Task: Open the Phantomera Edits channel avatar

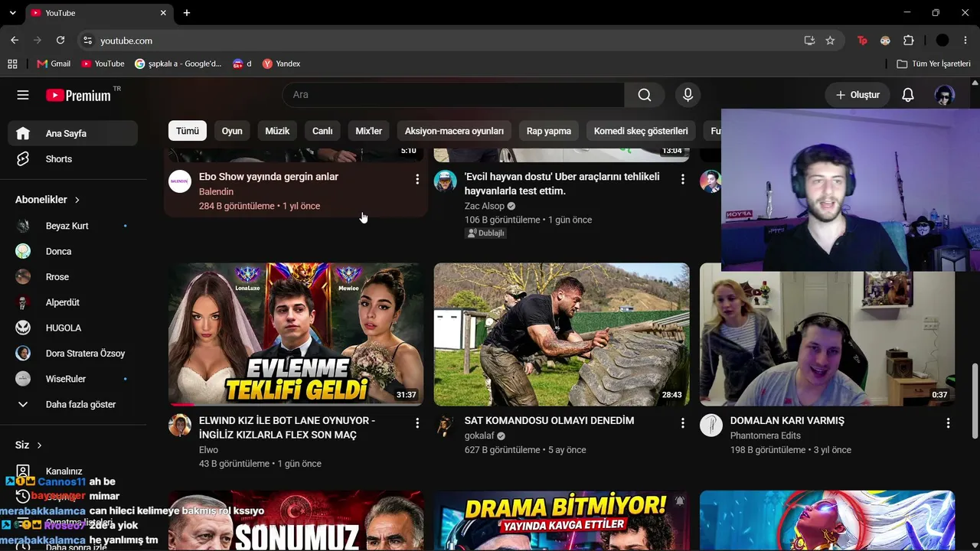Action: click(x=711, y=425)
